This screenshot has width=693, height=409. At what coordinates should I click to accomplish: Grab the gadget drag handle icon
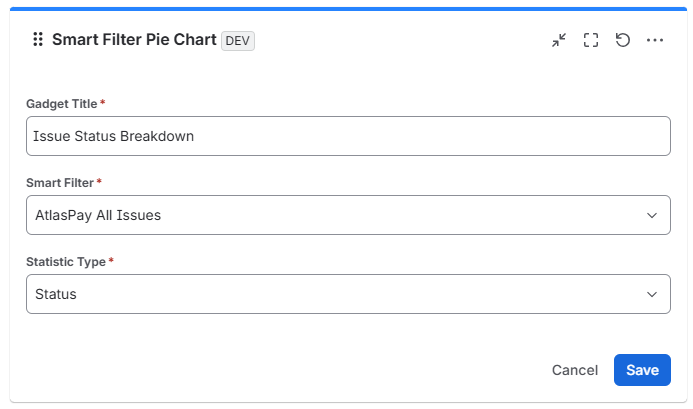(38, 39)
